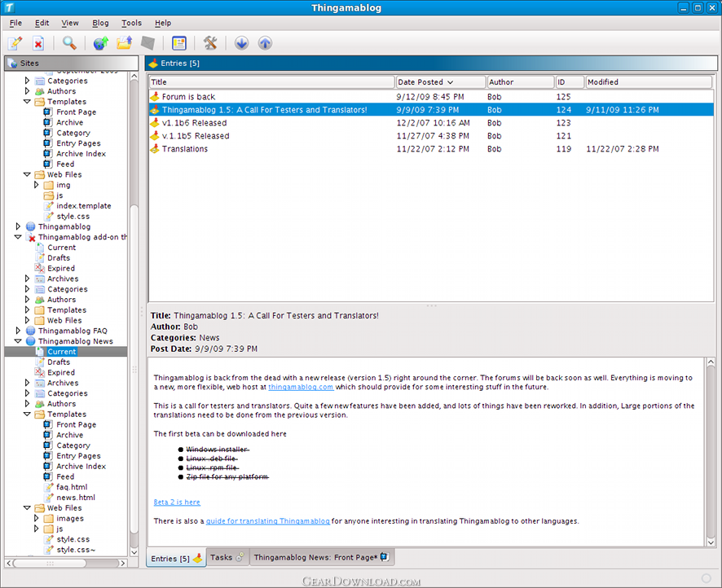722x588 pixels.
Task: Open the Blog menu
Action: coord(100,23)
